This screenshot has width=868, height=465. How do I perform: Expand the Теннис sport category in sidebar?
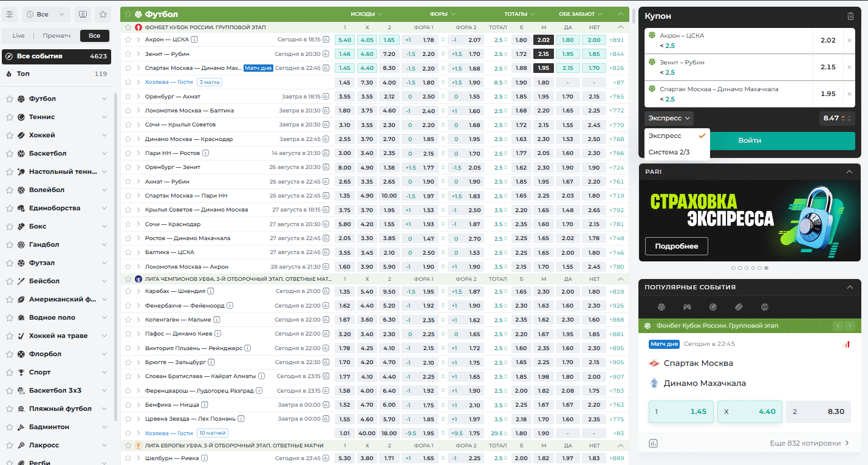point(104,117)
